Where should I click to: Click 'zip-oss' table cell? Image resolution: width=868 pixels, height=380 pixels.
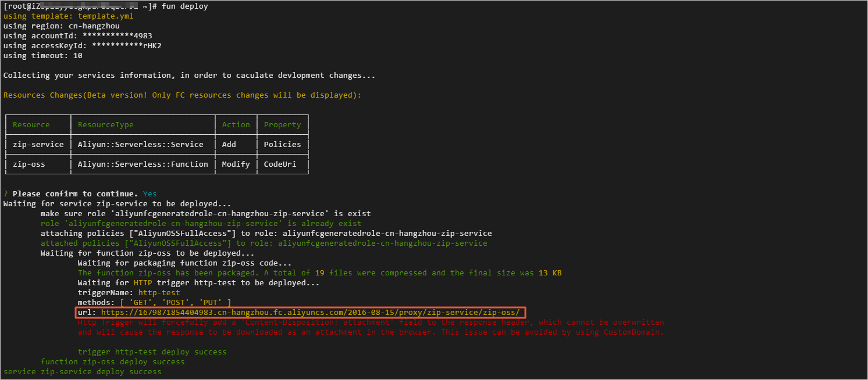29,164
